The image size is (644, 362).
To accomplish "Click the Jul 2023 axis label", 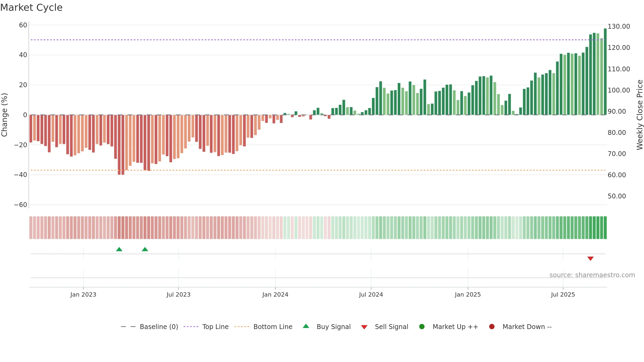I will 178,295.
